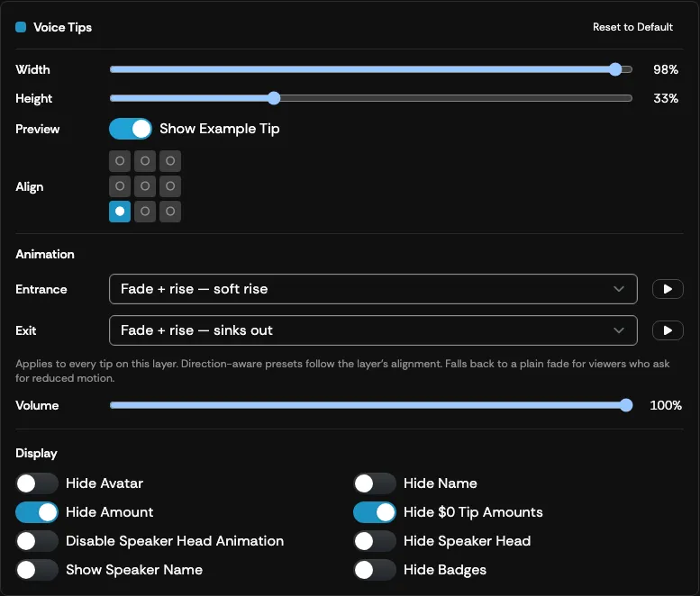The width and height of the screenshot is (700, 596).
Task: Click the 33% Height value
Action: click(x=666, y=98)
